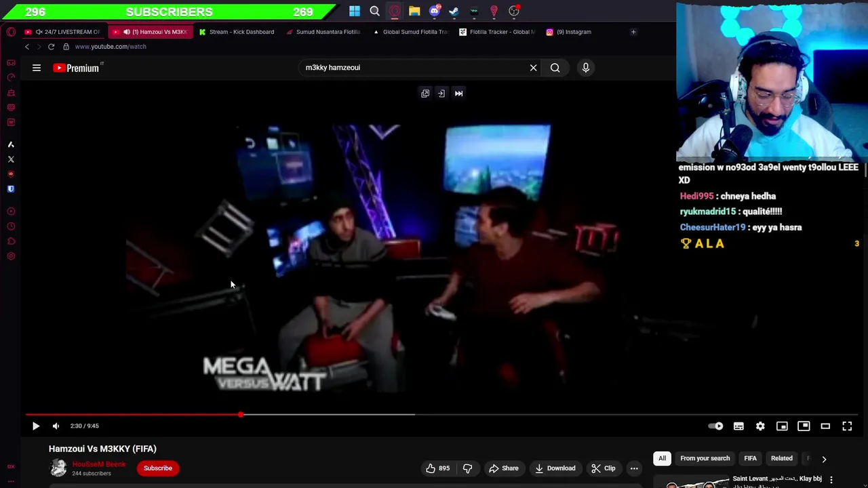This screenshot has width=868, height=488.
Task: Open History clock icon in sidebar
Action: [11, 226]
